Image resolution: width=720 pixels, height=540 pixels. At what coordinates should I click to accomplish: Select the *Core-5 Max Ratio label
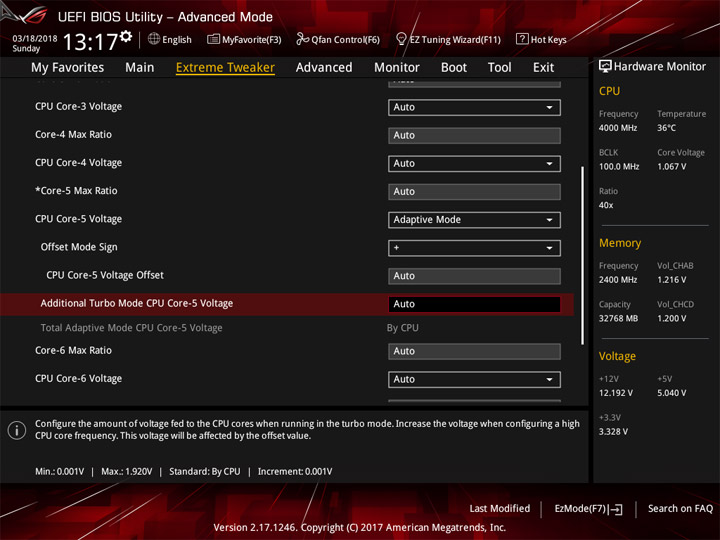coord(76,191)
